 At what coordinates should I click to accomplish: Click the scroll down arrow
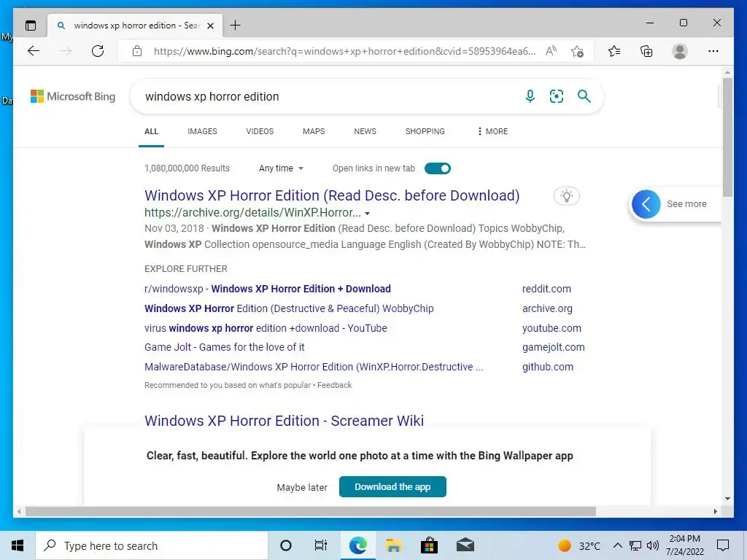(727, 499)
